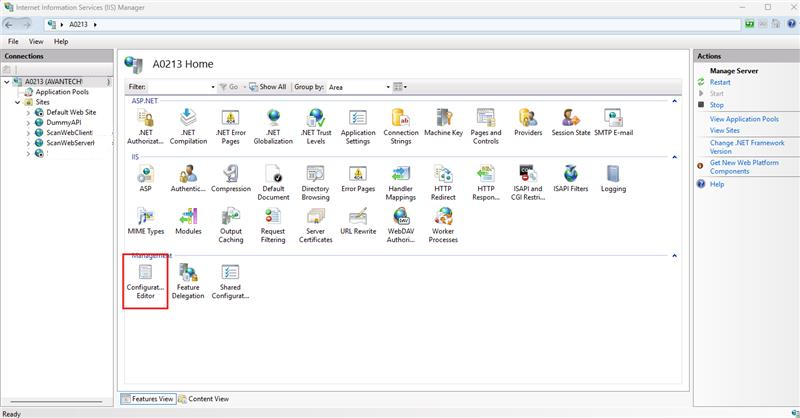Open SMTP E-mail feature
The height and width of the screenshot is (418, 800).
[613, 123]
